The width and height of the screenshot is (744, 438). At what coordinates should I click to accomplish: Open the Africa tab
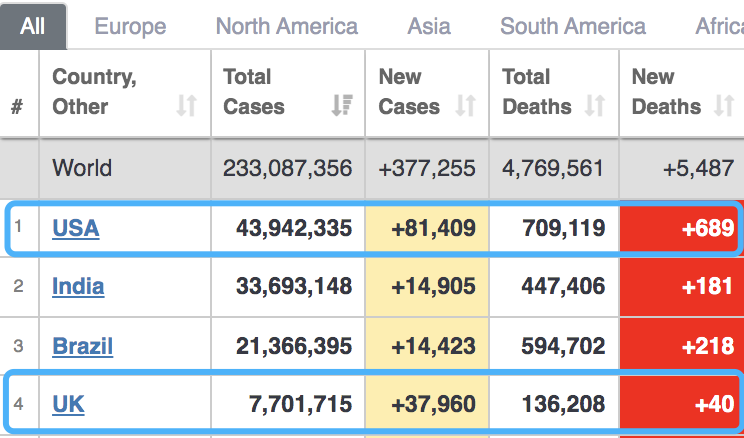click(x=719, y=26)
